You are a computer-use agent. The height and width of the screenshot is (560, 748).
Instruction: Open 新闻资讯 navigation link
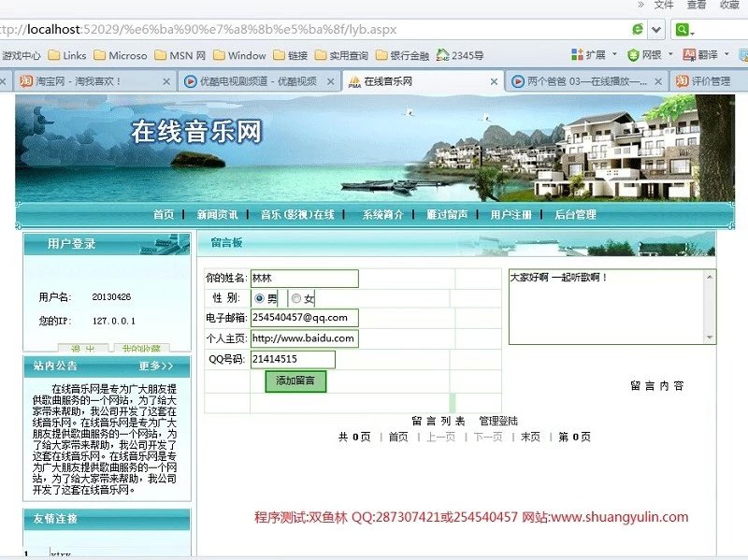pos(217,215)
